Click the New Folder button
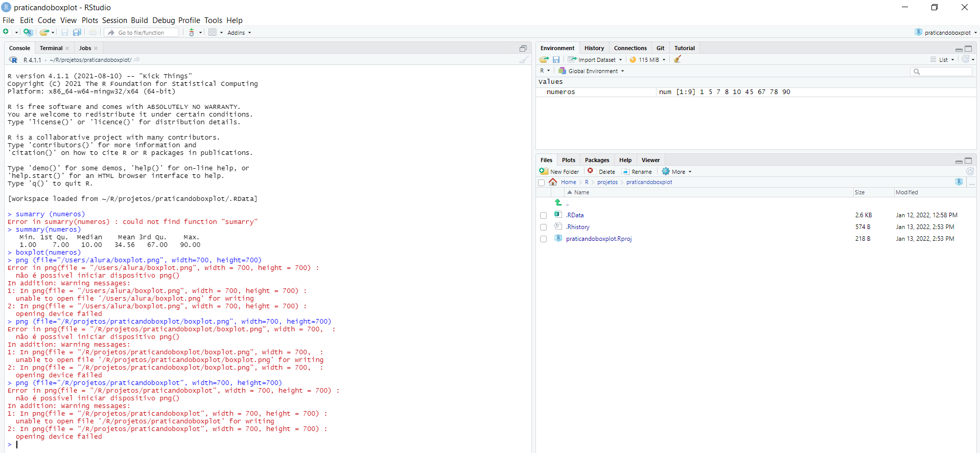This screenshot has width=980, height=453. point(559,172)
